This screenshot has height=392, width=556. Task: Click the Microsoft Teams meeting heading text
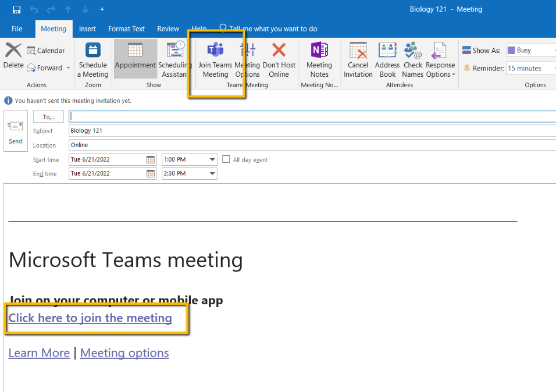[126, 260]
